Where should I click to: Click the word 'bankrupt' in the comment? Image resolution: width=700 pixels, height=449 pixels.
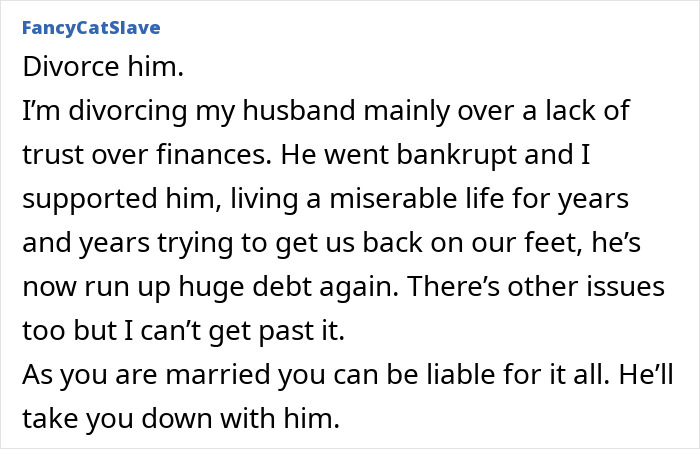pyautogui.click(x=447, y=155)
